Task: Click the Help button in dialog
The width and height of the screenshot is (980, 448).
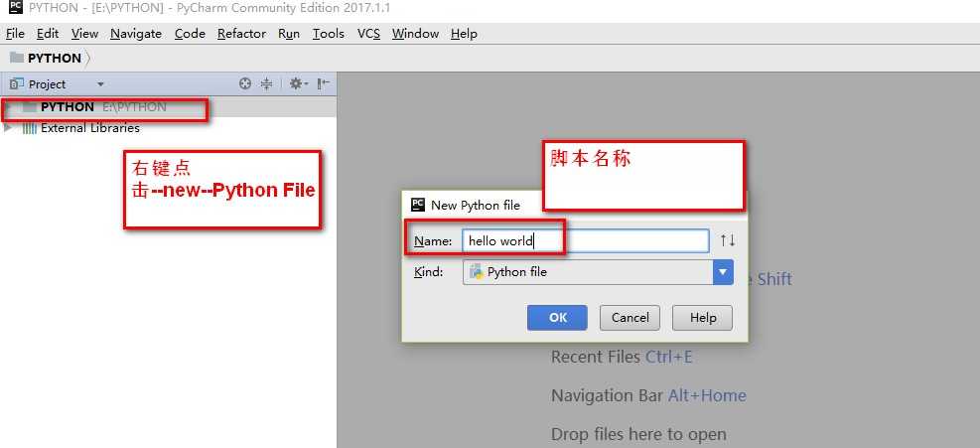Action: [x=703, y=318]
